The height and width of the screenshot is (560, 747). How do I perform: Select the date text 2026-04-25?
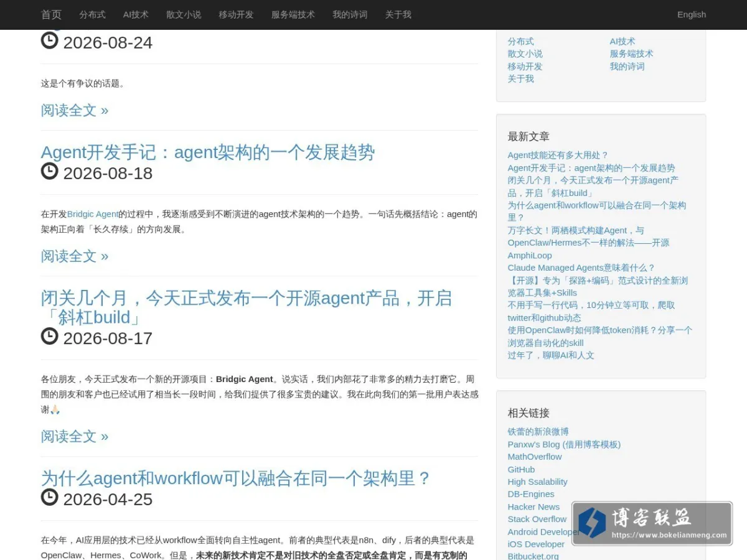pos(108,499)
